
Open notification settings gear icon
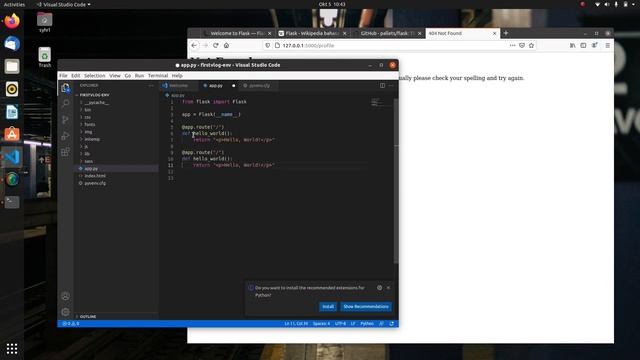coord(380,288)
